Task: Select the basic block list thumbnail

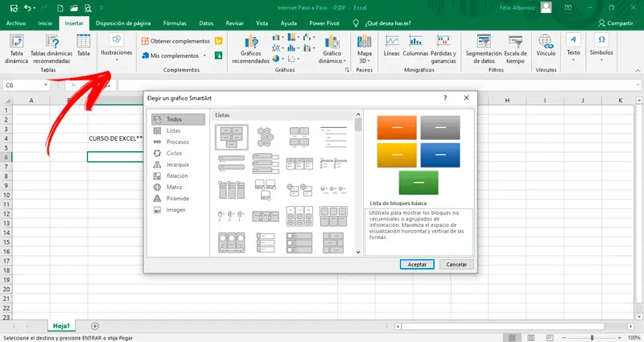Action: (x=232, y=138)
